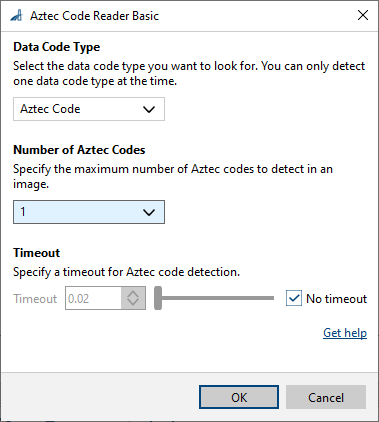Screen dimensions: 379x422
Task: Open the Get help link
Action: point(345,333)
